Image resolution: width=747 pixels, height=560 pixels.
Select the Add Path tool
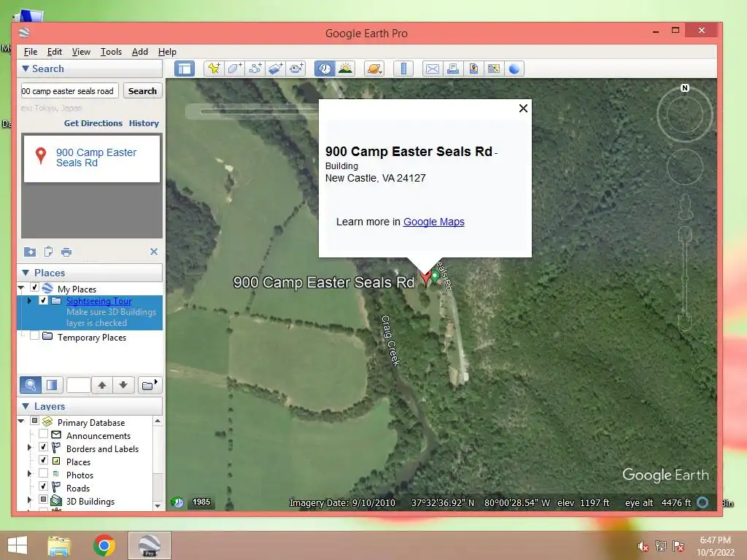click(x=255, y=69)
